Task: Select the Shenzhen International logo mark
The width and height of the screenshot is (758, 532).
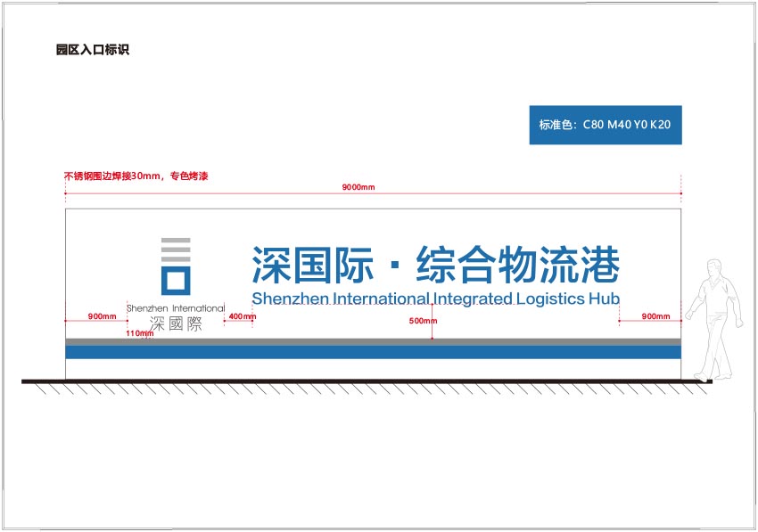Action: coord(175,267)
